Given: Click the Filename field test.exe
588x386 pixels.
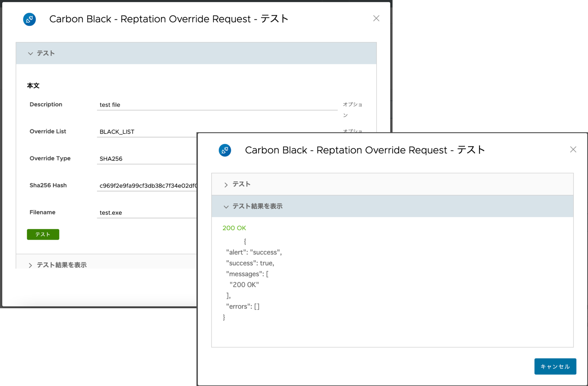Looking at the screenshot, I should [147, 212].
